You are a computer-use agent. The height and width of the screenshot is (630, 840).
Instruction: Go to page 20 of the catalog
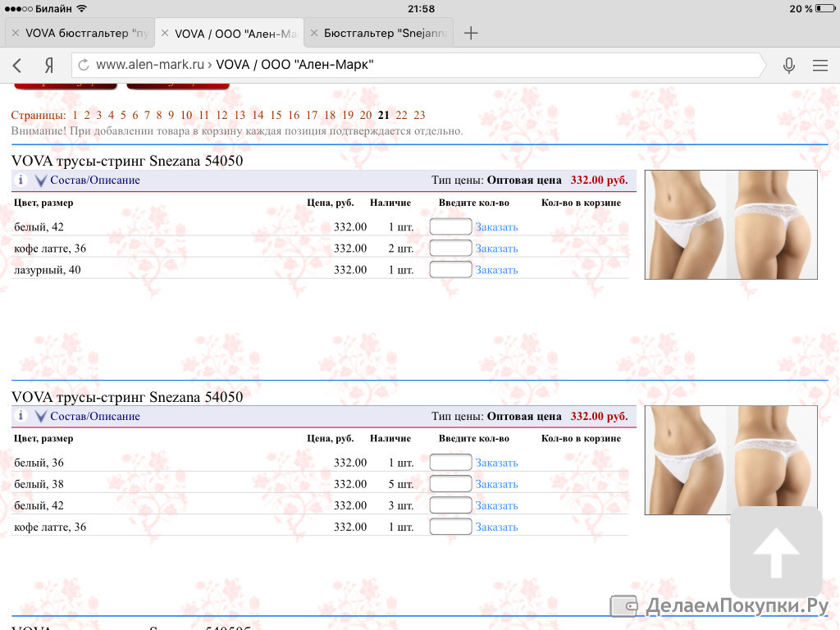point(366,115)
